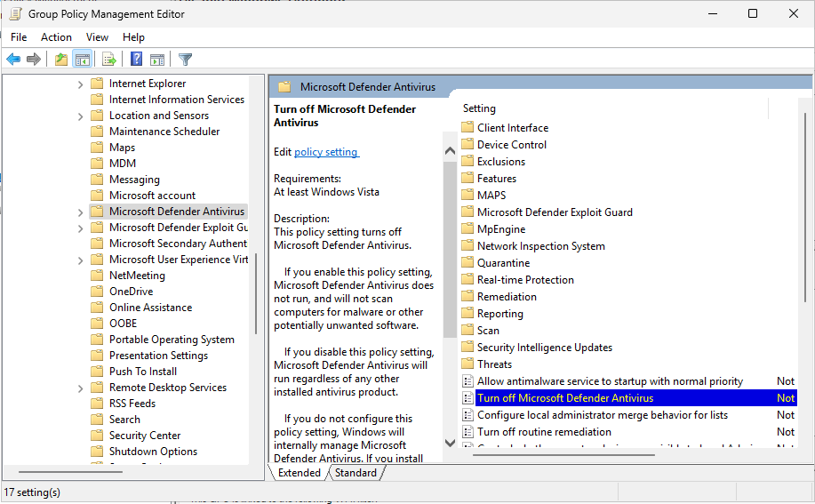Select Configure local administrator merge behavior setting
815x504 pixels.
[x=629, y=414]
